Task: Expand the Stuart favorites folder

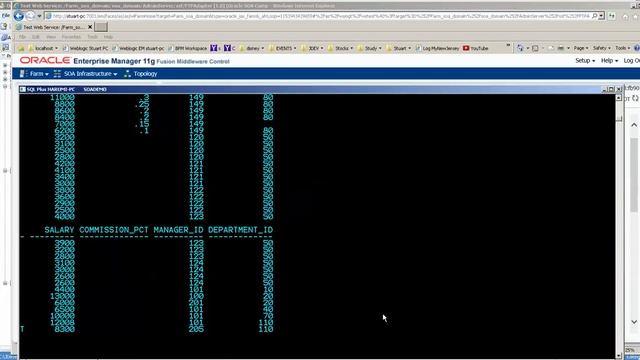Action: pos(398,48)
